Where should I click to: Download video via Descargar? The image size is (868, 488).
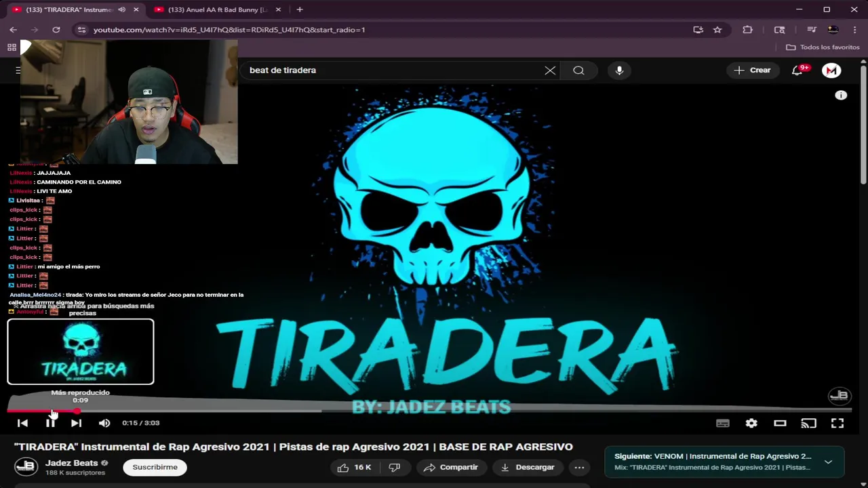(x=528, y=467)
